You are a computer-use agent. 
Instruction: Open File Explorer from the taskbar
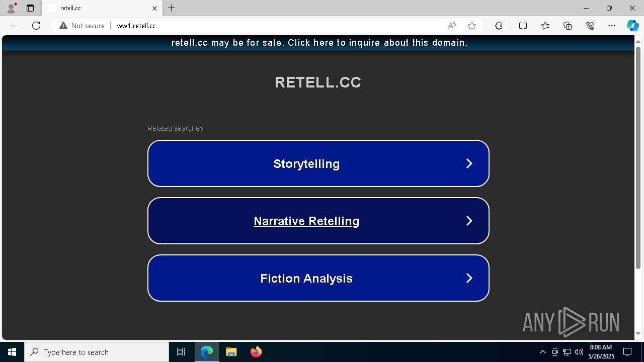(x=231, y=352)
